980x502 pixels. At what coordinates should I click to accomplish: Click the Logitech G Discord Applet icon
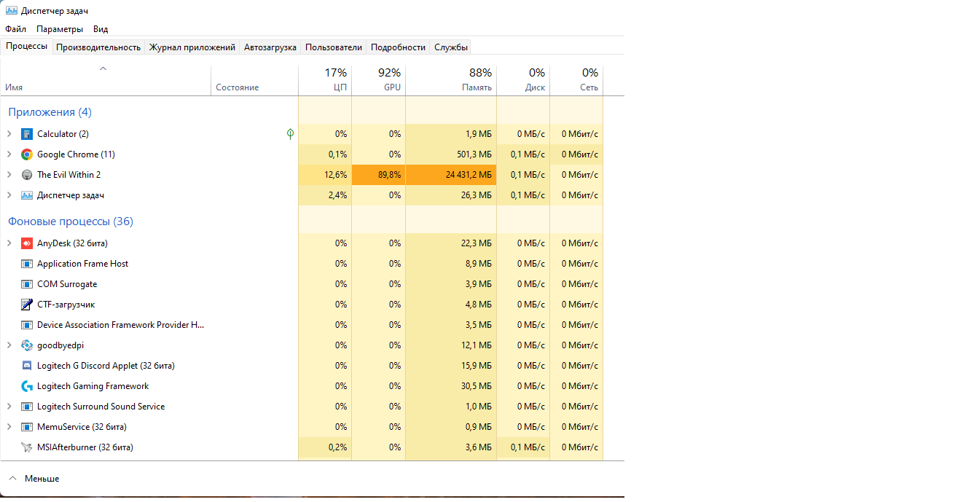tap(27, 366)
